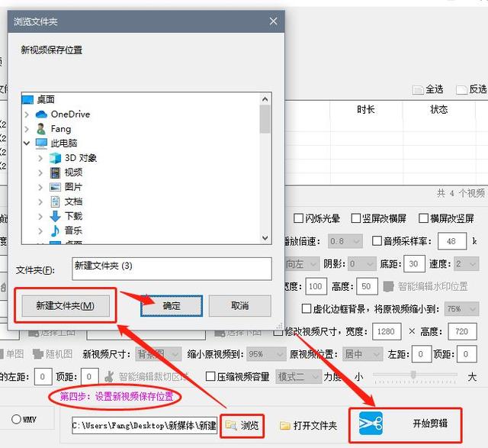Click the 高度 720 input field
The image size is (488, 448).
tap(462, 331)
